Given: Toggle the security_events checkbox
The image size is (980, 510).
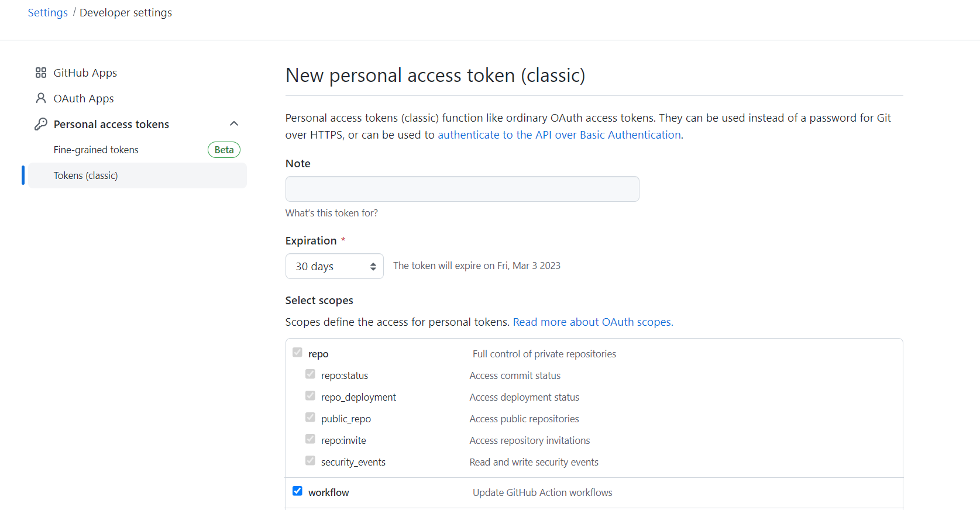Looking at the screenshot, I should pyautogui.click(x=310, y=461).
